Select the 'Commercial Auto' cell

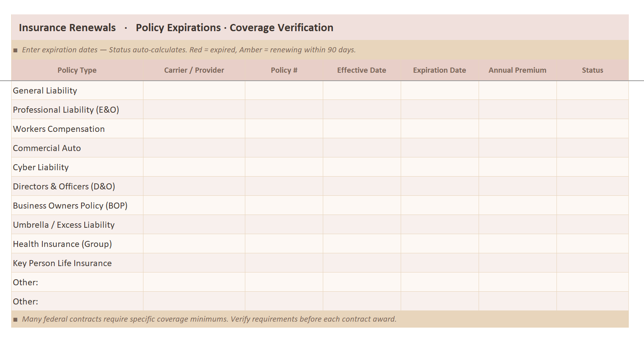tap(77, 148)
